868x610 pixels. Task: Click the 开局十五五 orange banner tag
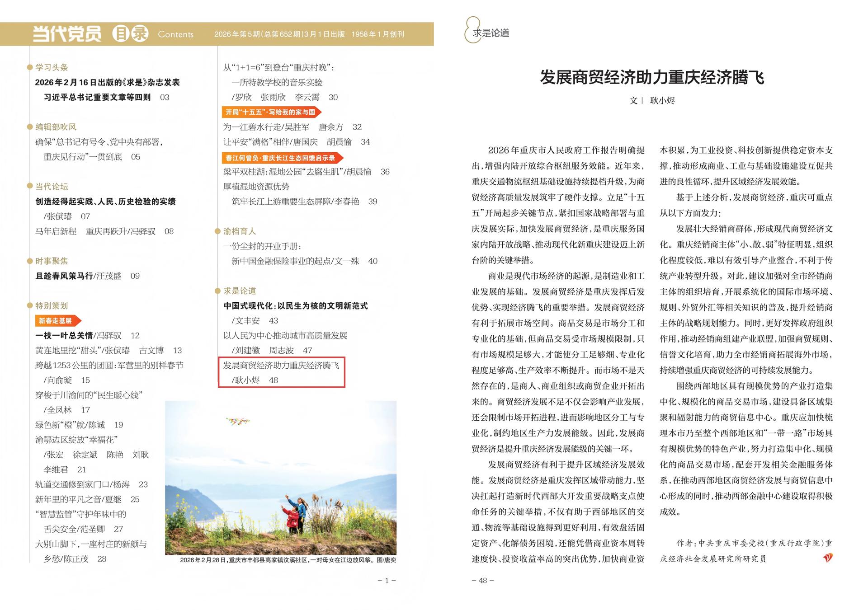(x=271, y=112)
